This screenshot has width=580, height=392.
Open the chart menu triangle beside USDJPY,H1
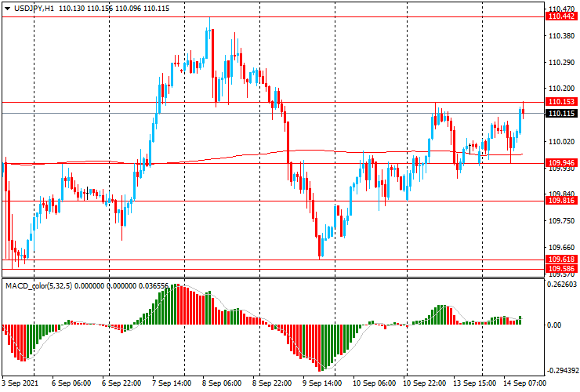click(x=7, y=9)
